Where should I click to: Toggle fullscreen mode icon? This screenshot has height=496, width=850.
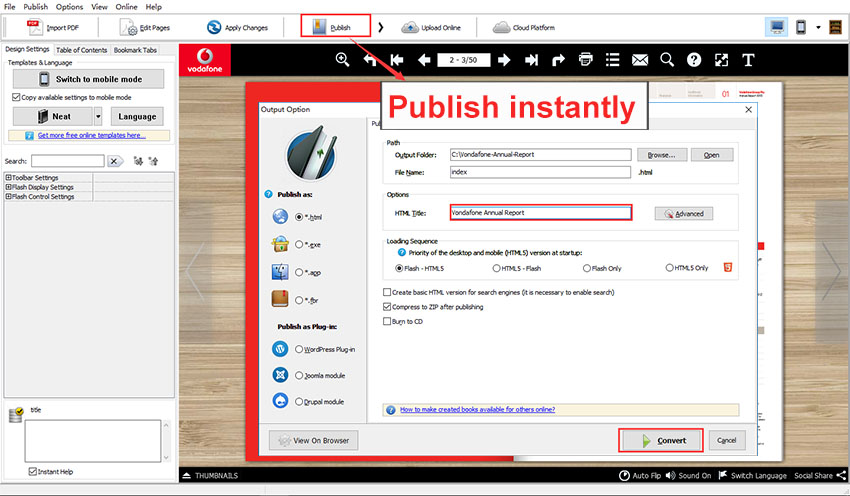coord(721,60)
